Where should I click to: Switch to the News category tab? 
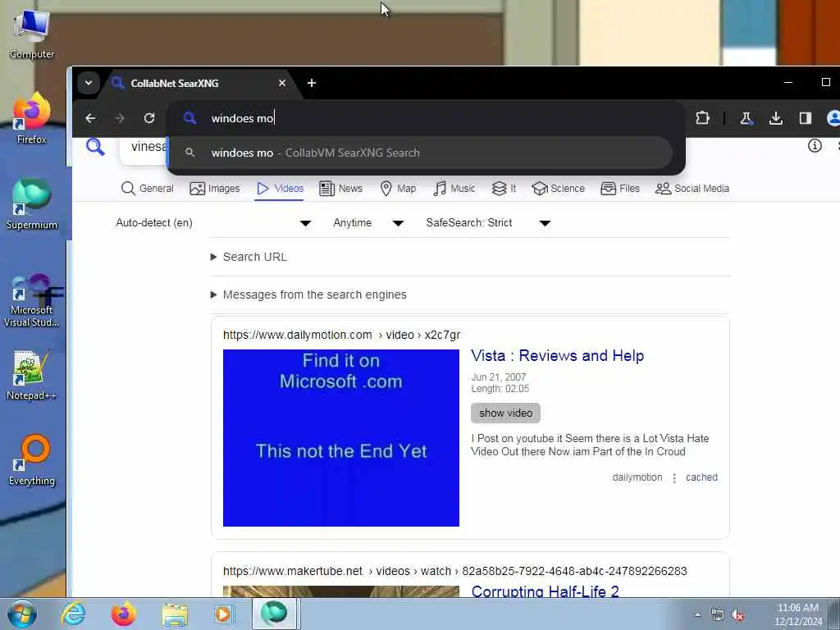pyautogui.click(x=340, y=189)
